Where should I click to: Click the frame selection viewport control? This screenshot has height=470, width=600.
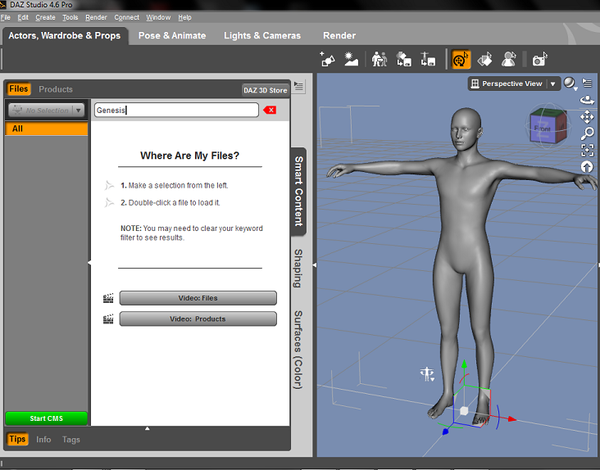(x=587, y=150)
